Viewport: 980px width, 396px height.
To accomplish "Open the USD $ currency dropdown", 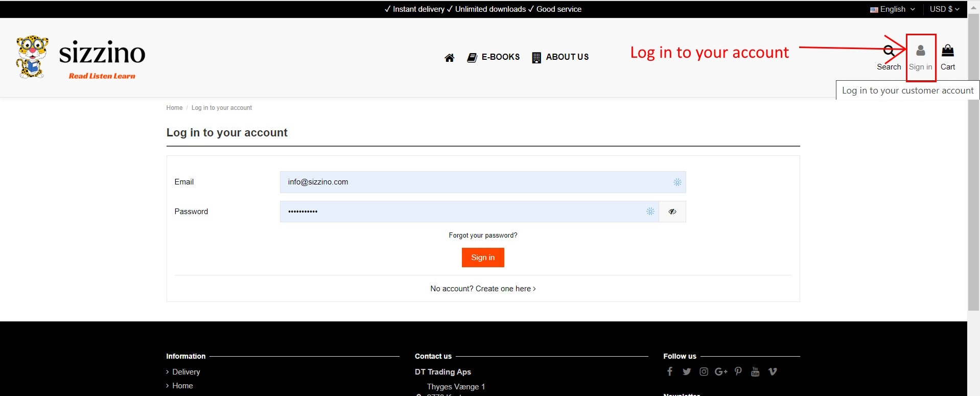I will 944,9.
